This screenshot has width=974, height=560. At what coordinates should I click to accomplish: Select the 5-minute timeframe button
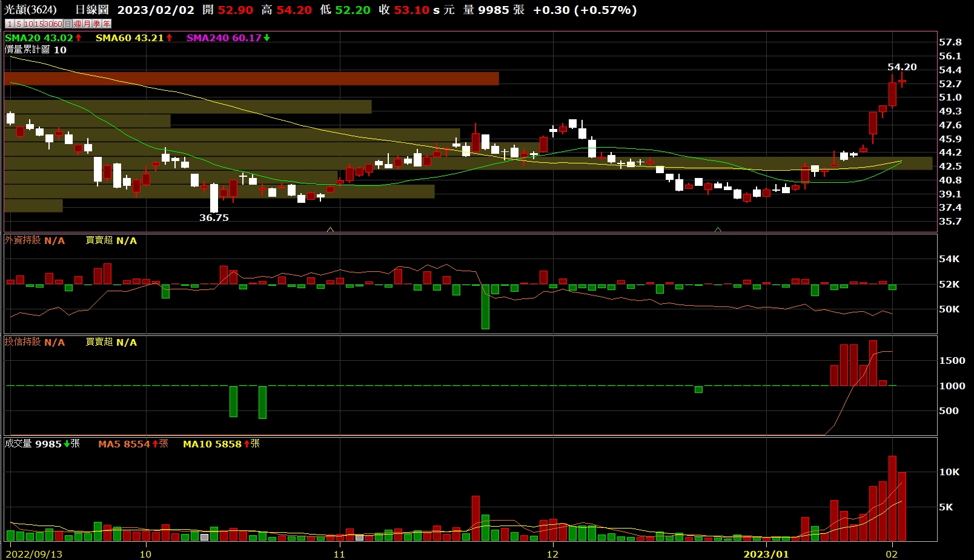(x=19, y=24)
